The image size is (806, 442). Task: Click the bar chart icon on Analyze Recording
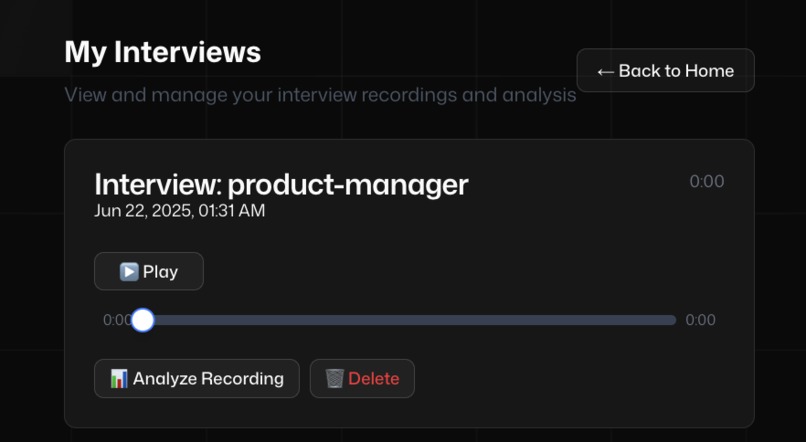pyautogui.click(x=119, y=379)
